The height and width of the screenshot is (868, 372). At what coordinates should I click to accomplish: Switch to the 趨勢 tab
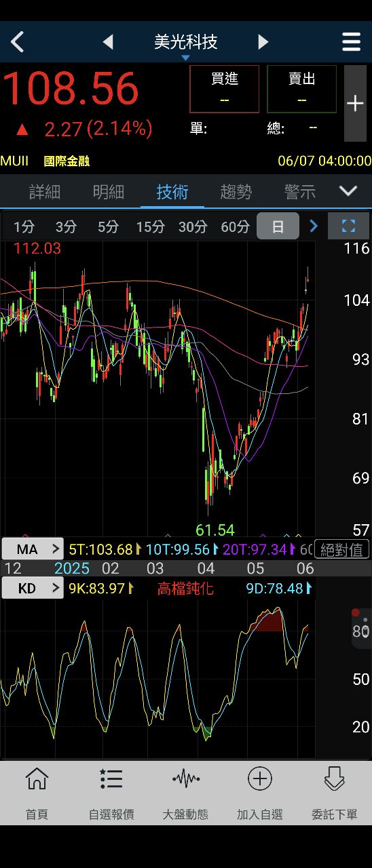tap(236, 192)
